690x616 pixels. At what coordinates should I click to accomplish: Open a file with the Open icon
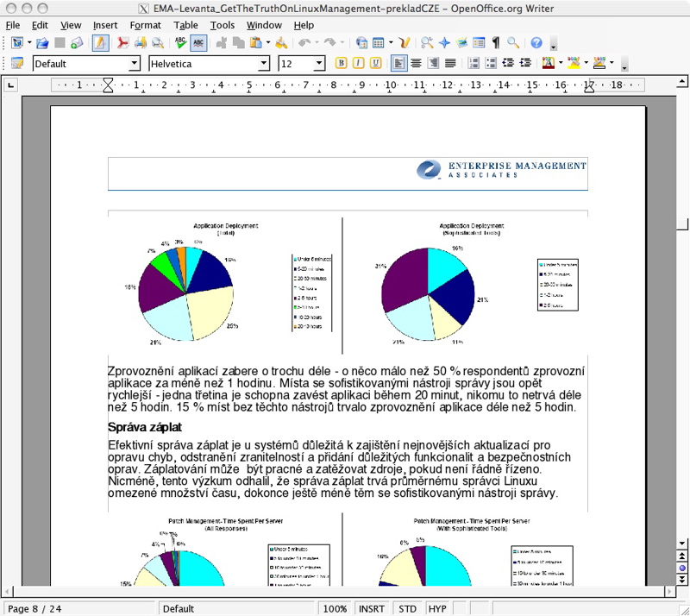[x=42, y=43]
